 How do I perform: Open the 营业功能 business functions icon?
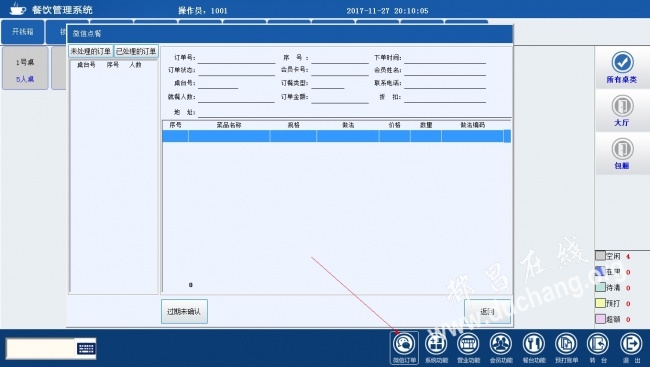coord(468,348)
